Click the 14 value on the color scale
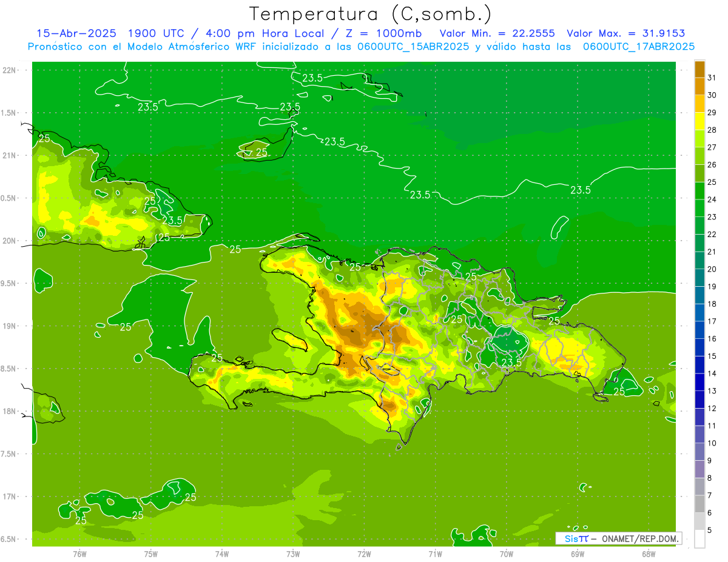The height and width of the screenshot is (562, 728). [712, 373]
